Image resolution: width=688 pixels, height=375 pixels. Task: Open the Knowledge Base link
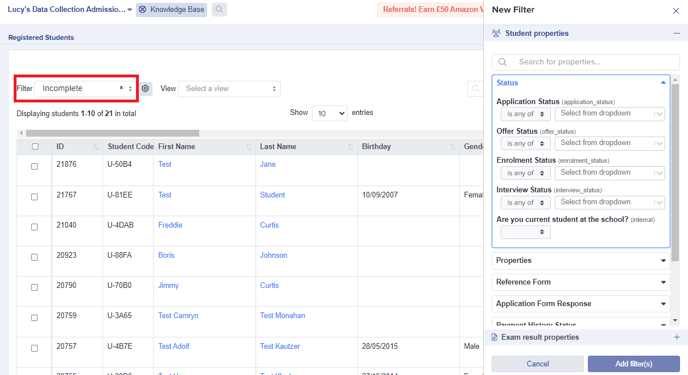(172, 9)
